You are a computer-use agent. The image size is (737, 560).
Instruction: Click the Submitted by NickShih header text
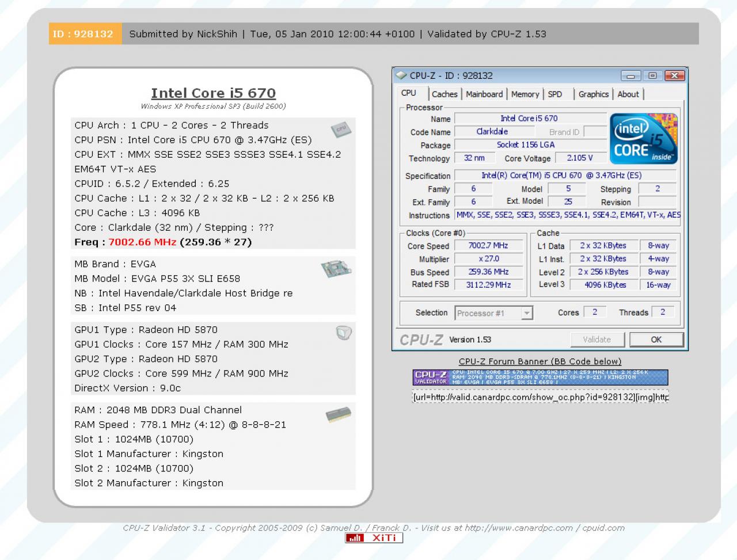183,34
